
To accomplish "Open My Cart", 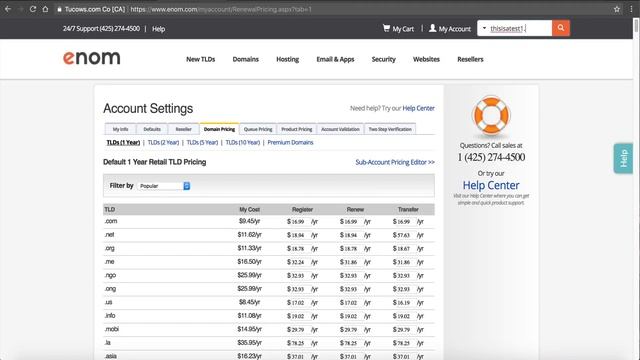I will pyautogui.click(x=398, y=29).
